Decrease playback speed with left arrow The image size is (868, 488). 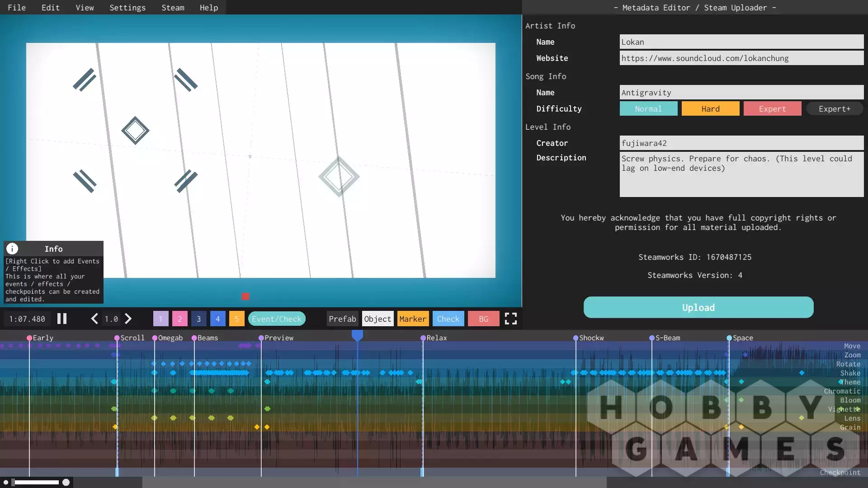[x=94, y=319]
